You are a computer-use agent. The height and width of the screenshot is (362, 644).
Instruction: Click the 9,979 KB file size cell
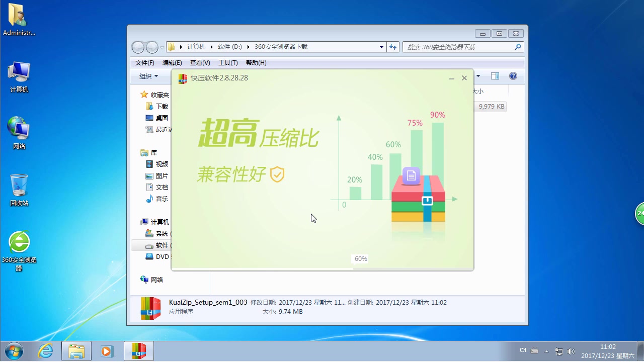point(492,107)
